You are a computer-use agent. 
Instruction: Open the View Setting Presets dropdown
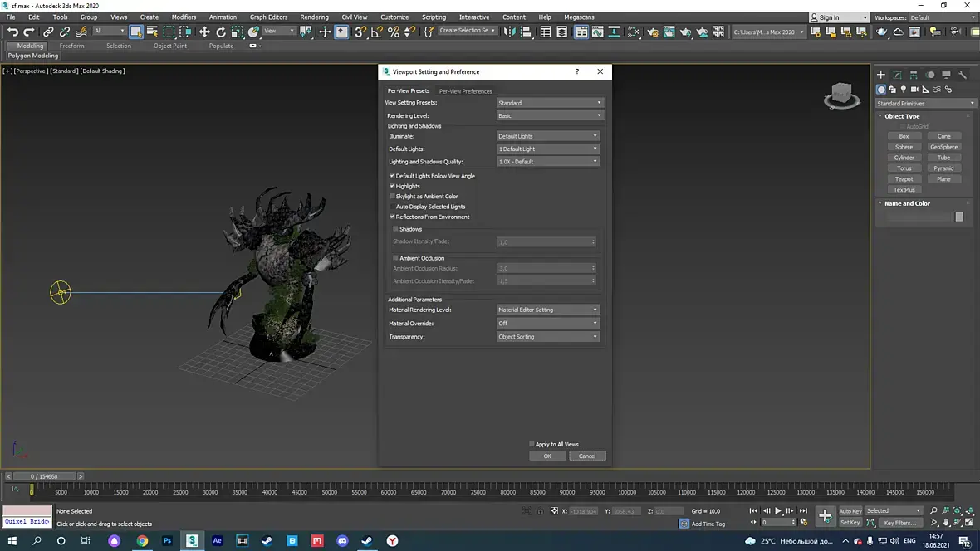[548, 103]
